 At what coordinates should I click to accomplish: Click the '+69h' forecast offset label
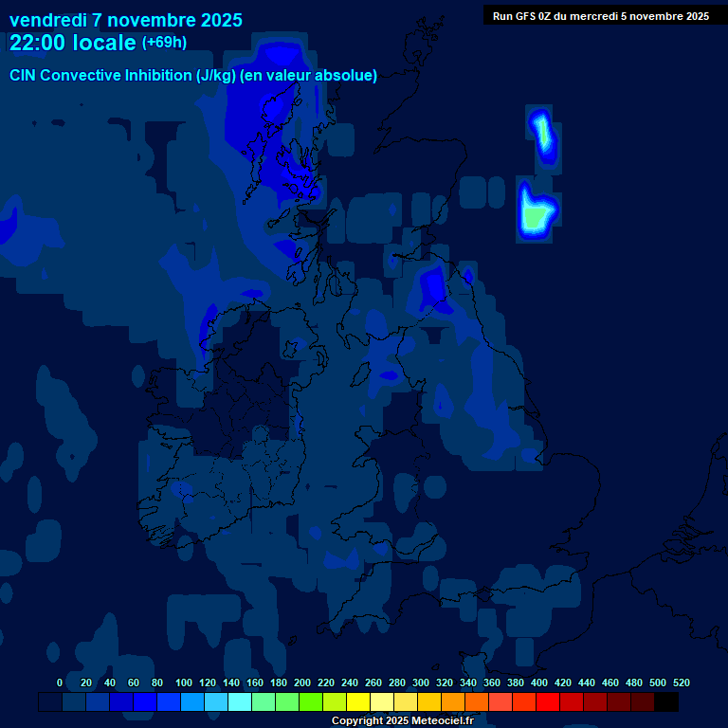[x=164, y=43]
